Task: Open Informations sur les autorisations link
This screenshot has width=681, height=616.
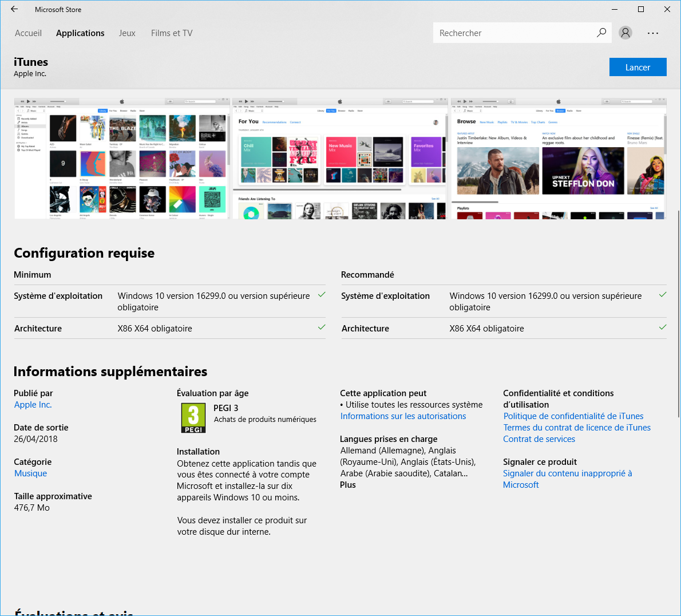Action: (x=403, y=416)
